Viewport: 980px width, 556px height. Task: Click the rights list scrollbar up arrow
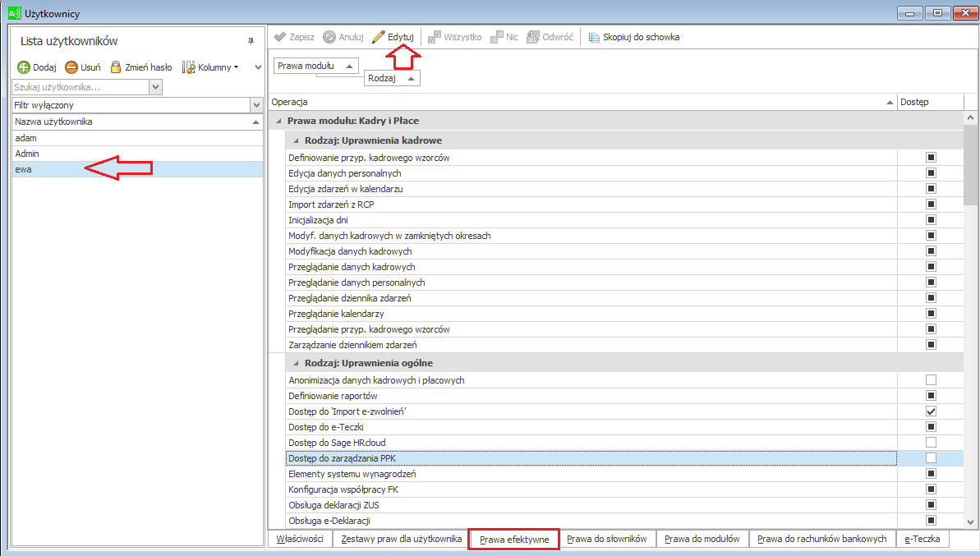(x=970, y=117)
